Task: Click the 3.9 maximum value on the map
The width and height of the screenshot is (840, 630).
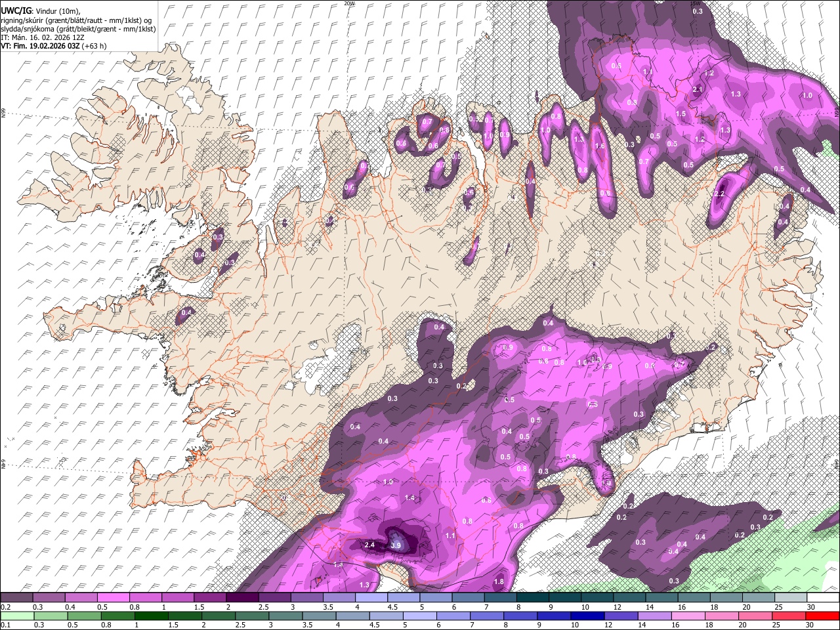Action: tap(396, 545)
